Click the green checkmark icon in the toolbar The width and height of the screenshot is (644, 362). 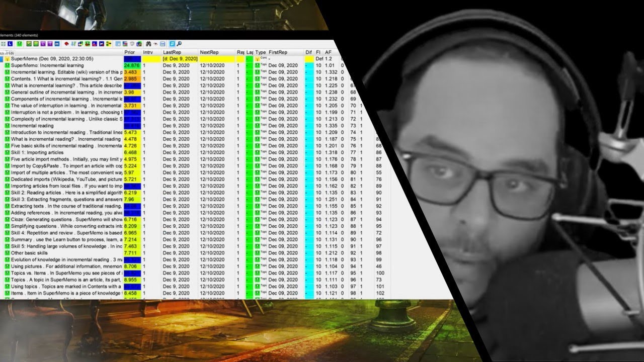29,44
